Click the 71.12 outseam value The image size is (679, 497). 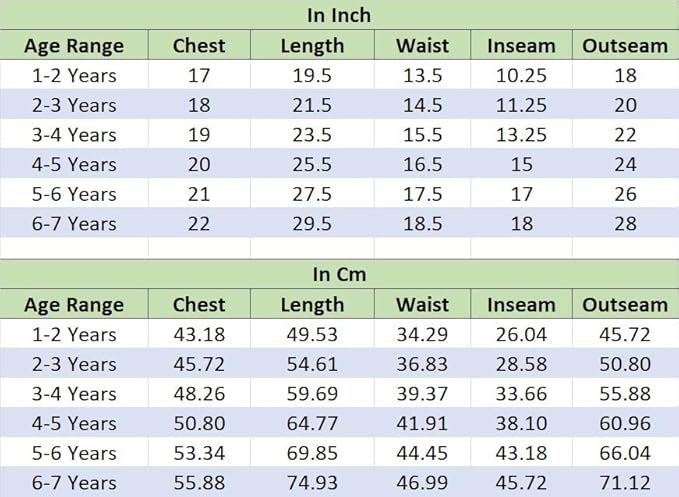[x=625, y=483]
